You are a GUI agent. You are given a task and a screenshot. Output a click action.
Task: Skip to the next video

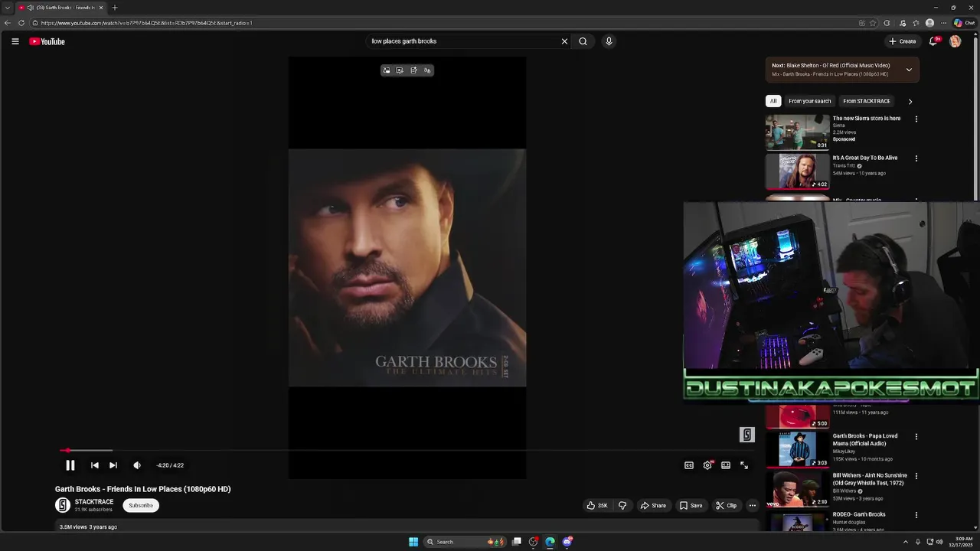[113, 465]
